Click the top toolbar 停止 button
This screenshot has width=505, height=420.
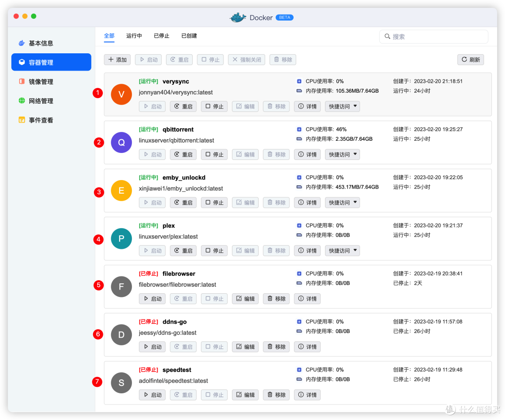point(210,59)
